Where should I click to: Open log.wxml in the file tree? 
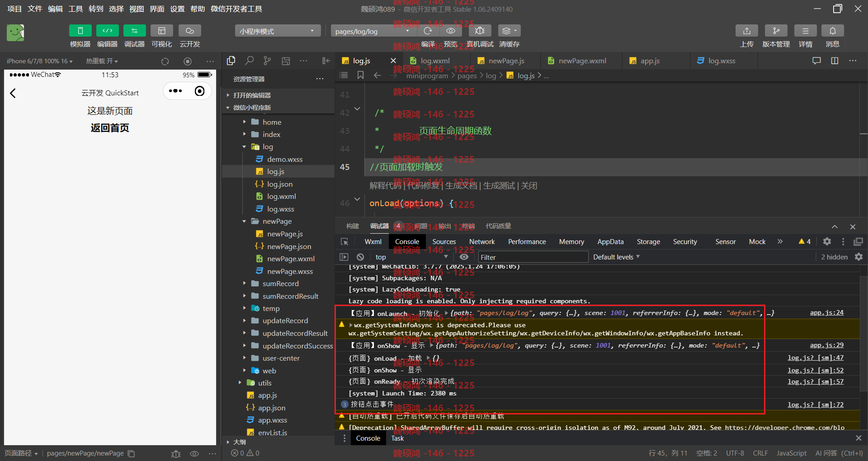pos(281,197)
